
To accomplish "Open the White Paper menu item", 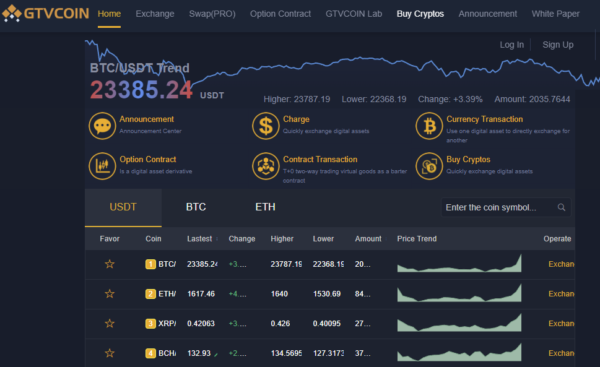I will [x=555, y=14].
